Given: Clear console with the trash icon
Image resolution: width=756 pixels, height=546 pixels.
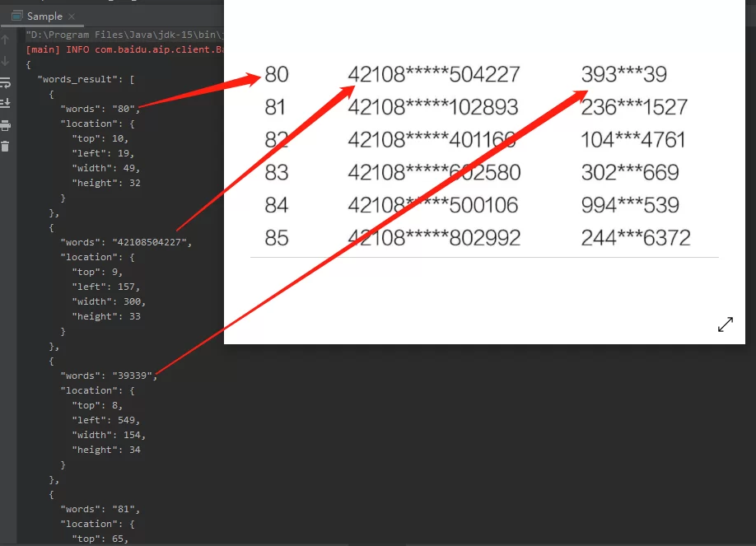Looking at the screenshot, I should [x=5, y=147].
